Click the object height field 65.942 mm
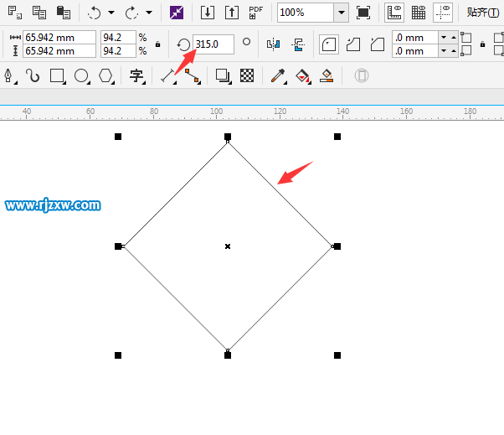The image size is (504, 435). click(x=59, y=51)
